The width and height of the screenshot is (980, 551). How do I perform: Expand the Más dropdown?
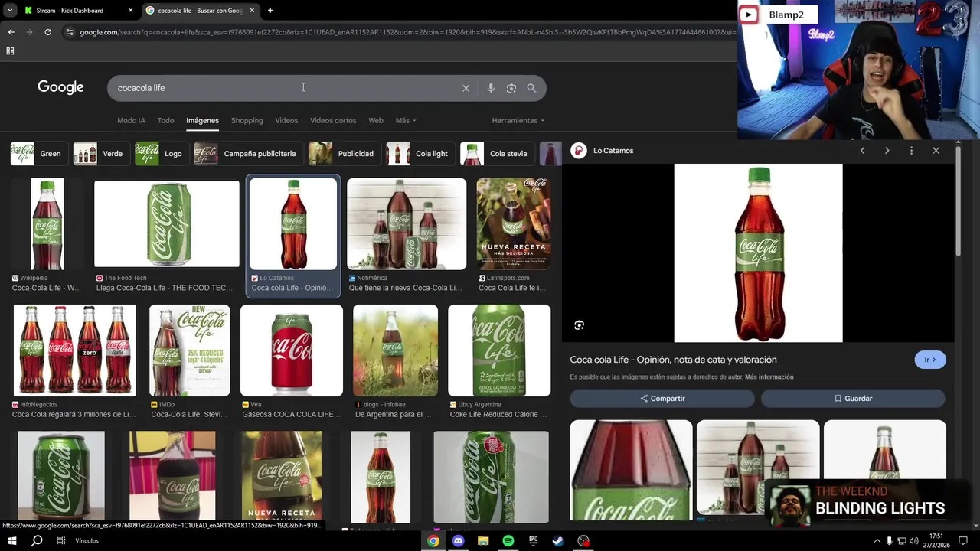click(x=406, y=121)
